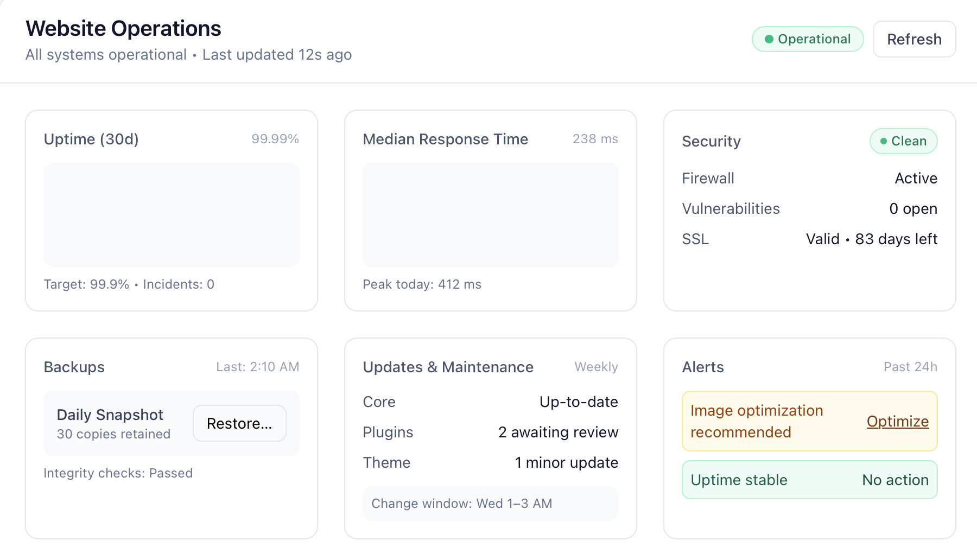Image resolution: width=977 pixels, height=560 pixels.
Task: Click the Core Up-to-date row
Action: (490, 402)
